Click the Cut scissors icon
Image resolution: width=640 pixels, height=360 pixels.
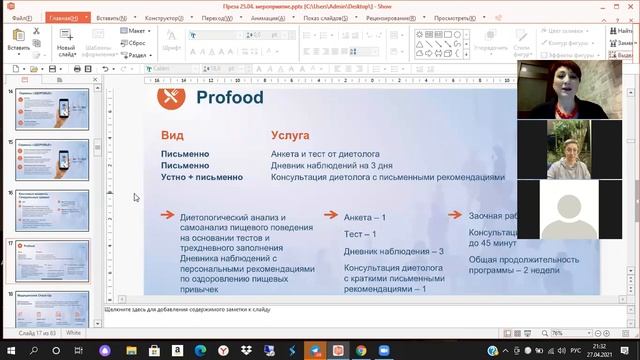click(36, 31)
